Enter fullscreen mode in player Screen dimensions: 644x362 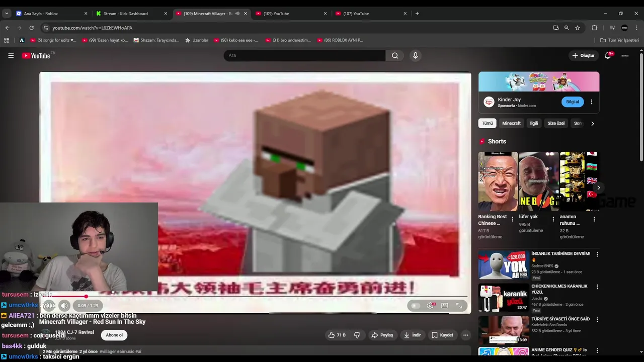pos(459,306)
